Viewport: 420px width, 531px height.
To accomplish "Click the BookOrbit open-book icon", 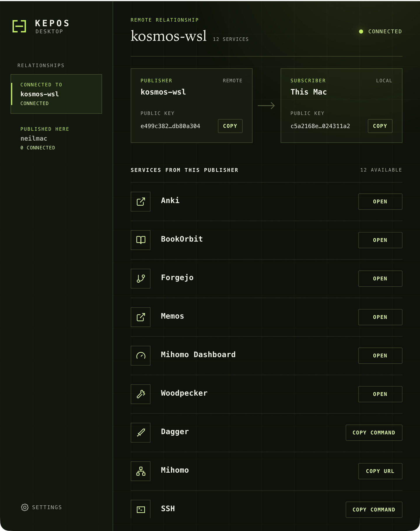I will 141,240.
